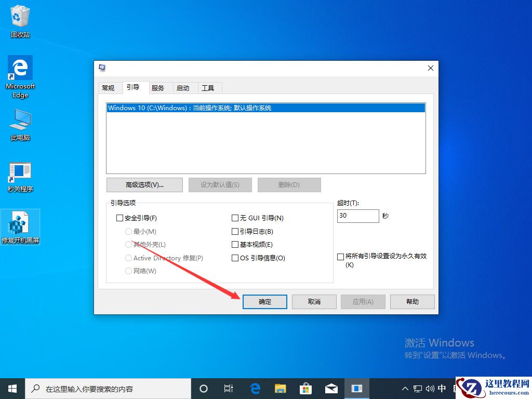Launch the 秒关程序 desktop shortcut

pyautogui.click(x=19, y=171)
